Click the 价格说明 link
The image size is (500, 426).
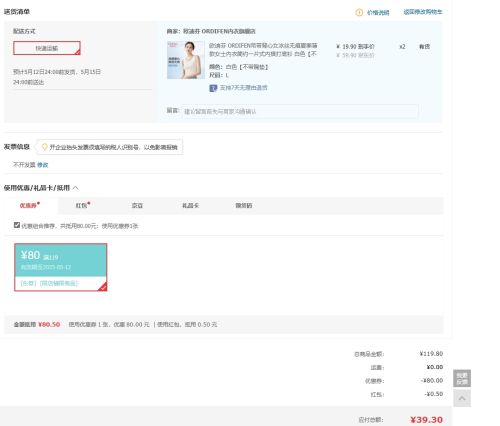tap(378, 13)
